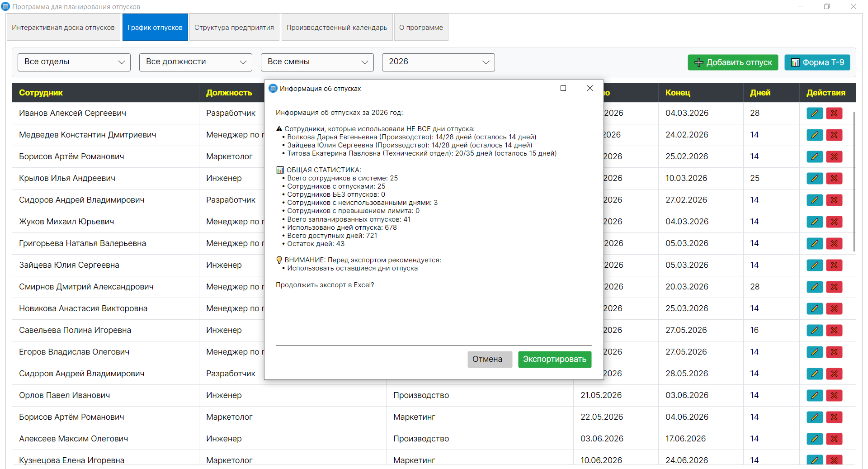The width and height of the screenshot is (868, 469).
Task: Click edit pencil icon for Иванов Алексей Сергеевич
Action: coord(814,113)
